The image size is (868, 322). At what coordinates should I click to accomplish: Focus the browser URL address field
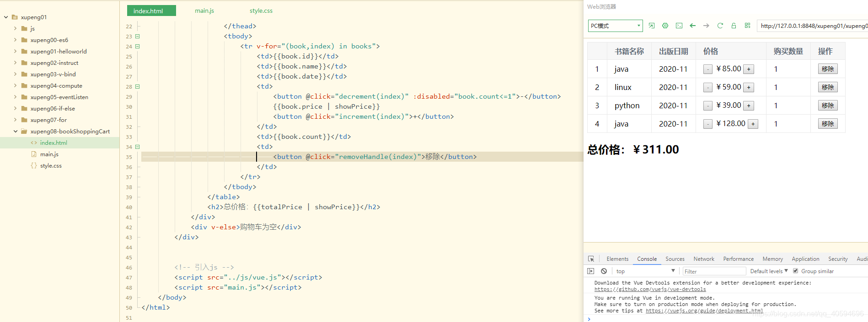point(812,26)
